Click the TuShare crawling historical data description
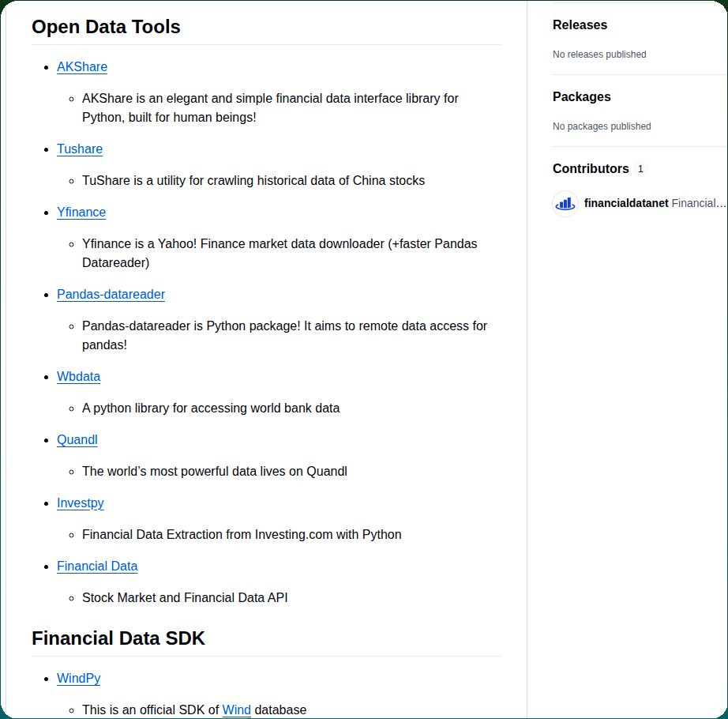The image size is (728, 719). tap(253, 181)
